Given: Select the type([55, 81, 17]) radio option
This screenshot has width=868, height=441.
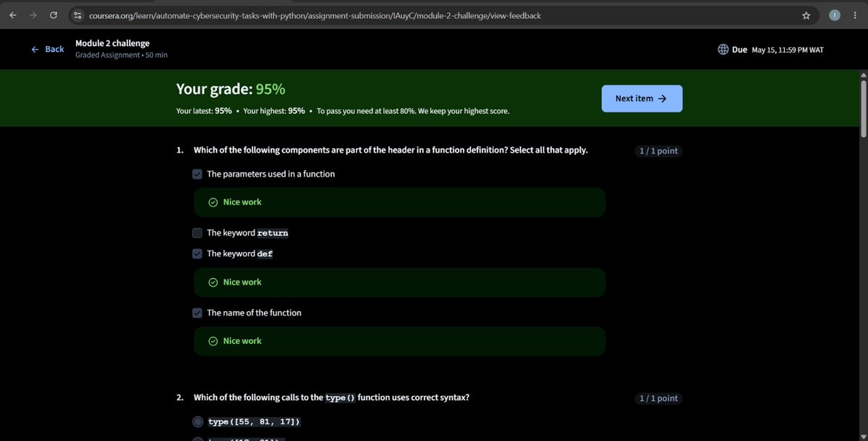Looking at the screenshot, I should [x=197, y=421].
